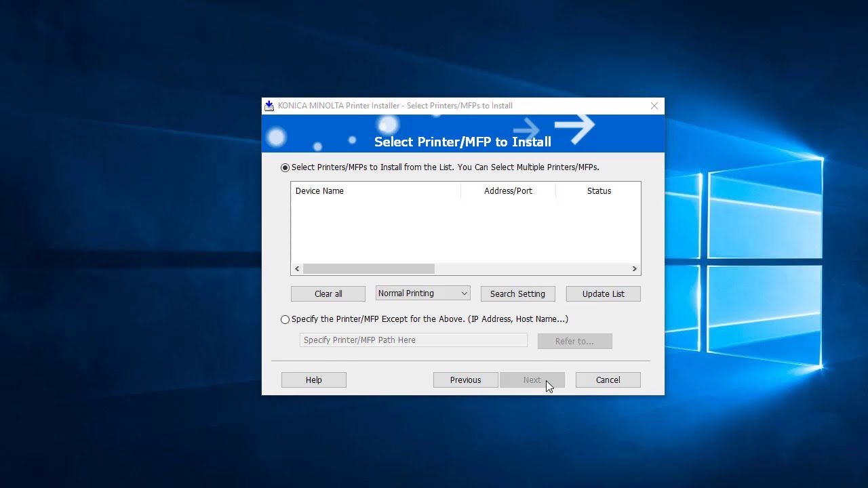
Task: Click the installer icon in the title bar
Action: tap(269, 106)
